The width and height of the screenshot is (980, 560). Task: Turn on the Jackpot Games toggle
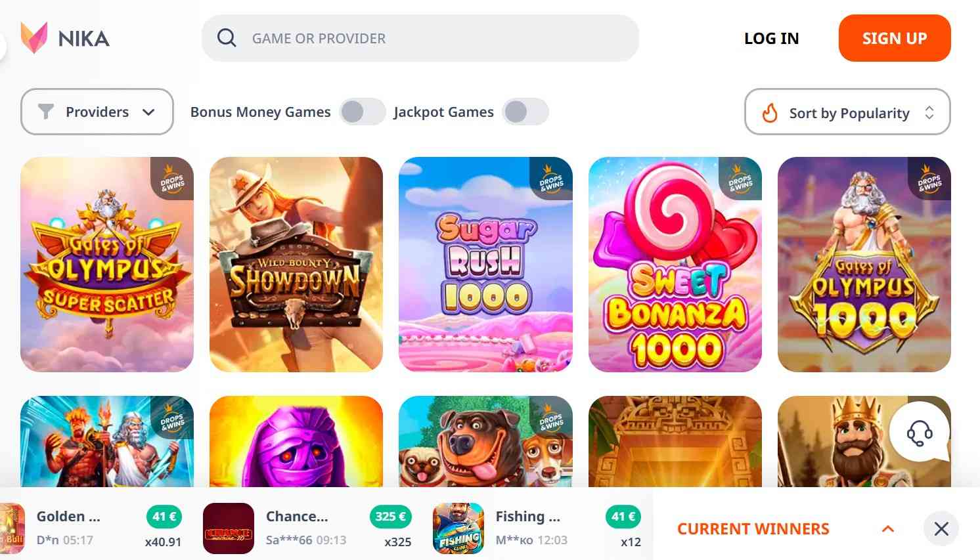[525, 112]
